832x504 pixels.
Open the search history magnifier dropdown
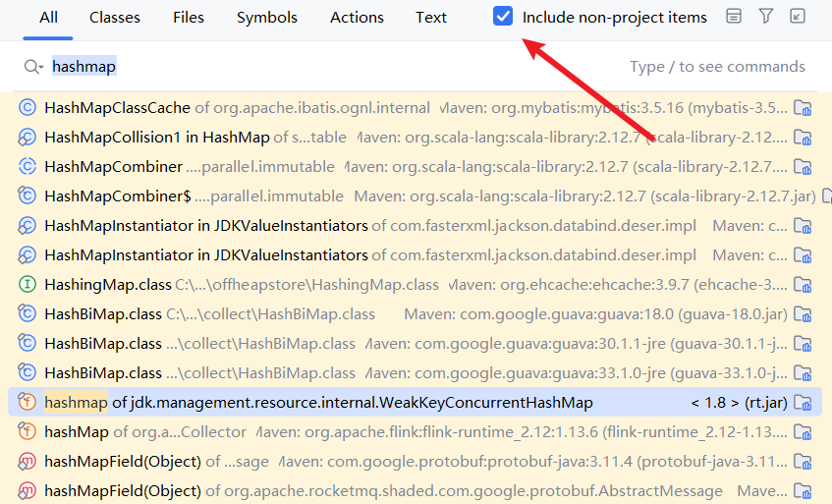(33, 67)
